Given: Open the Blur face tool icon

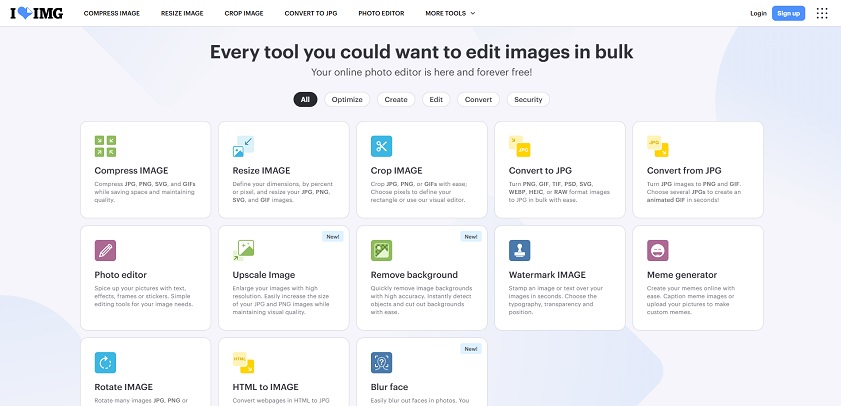Looking at the screenshot, I should (381, 361).
